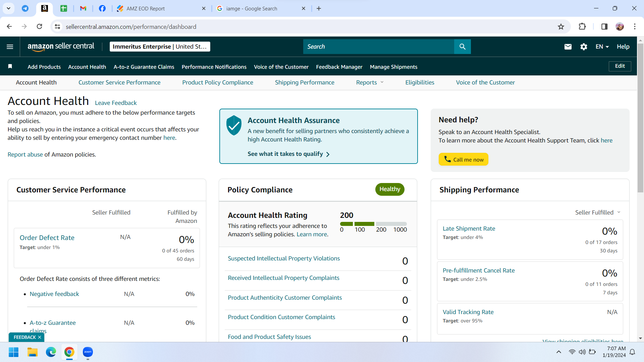Open the buyer messages envelope icon
Image resolution: width=644 pixels, height=362 pixels.
568,47
